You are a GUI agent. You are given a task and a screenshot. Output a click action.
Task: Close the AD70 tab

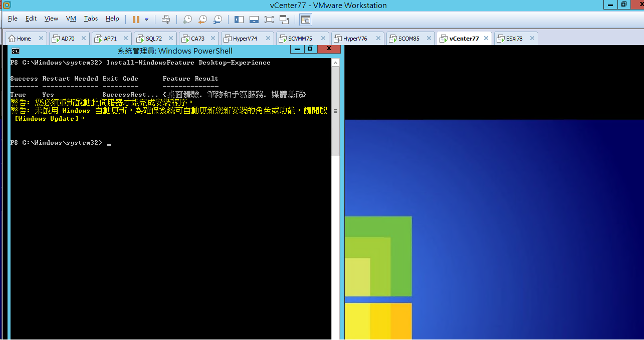[83, 39]
